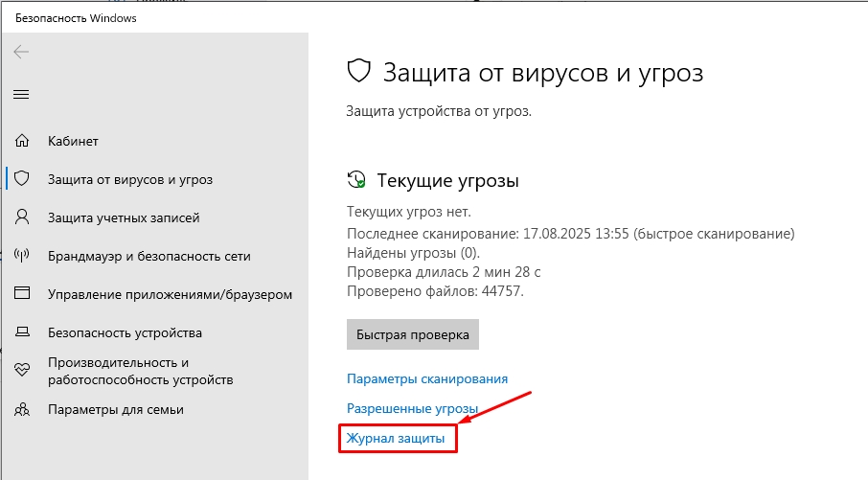Click the Найдены угрозы (0) text
The height and width of the screenshot is (480, 868).
click(x=413, y=253)
